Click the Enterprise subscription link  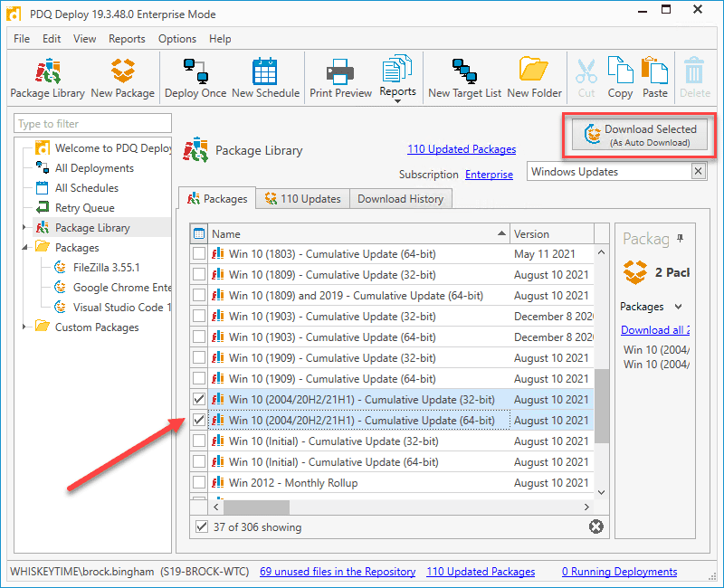coord(489,175)
